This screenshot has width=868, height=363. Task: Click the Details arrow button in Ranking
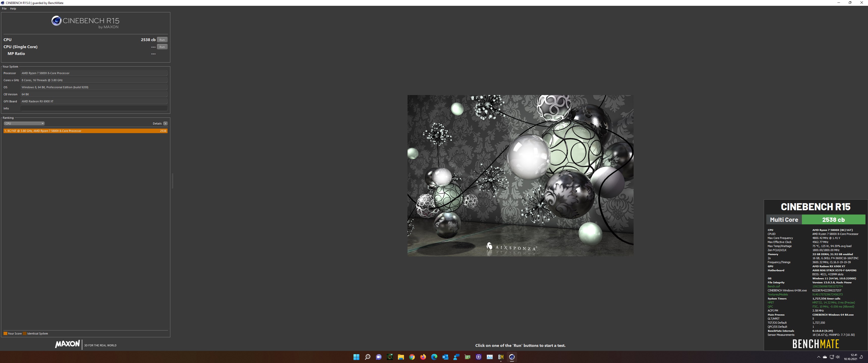click(x=166, y=124)
